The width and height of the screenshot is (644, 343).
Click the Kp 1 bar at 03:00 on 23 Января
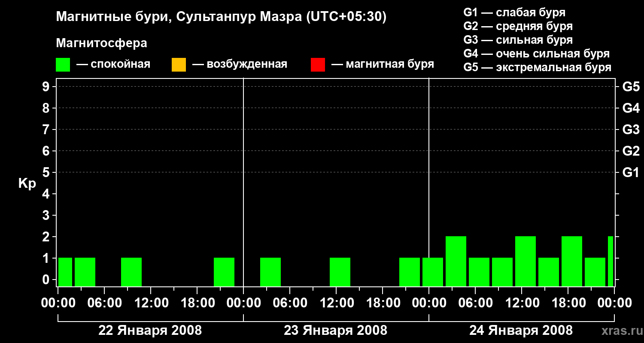270,272
